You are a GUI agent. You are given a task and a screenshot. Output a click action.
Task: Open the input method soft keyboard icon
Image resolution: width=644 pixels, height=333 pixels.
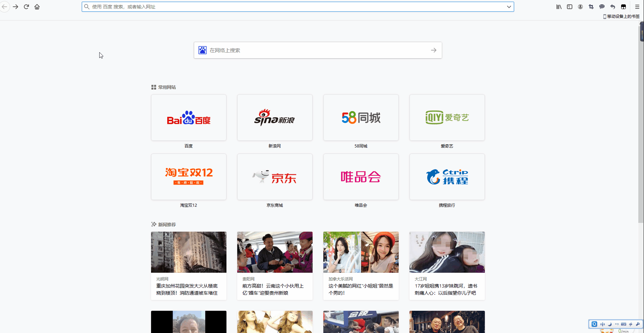point(623,324)
